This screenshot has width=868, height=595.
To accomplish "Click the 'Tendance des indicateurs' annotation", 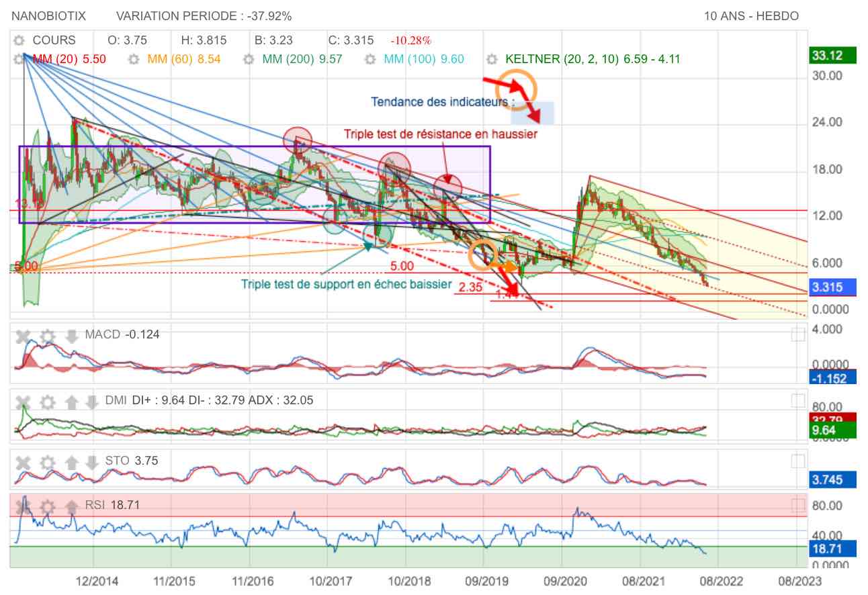I will point(443,102).
